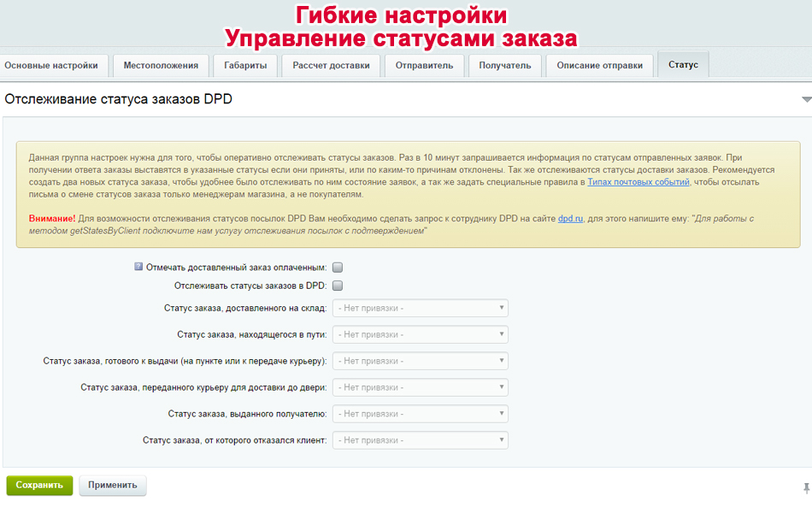Enable marking delivered order as paid
The image size is (812, 513).
[338, 268]
